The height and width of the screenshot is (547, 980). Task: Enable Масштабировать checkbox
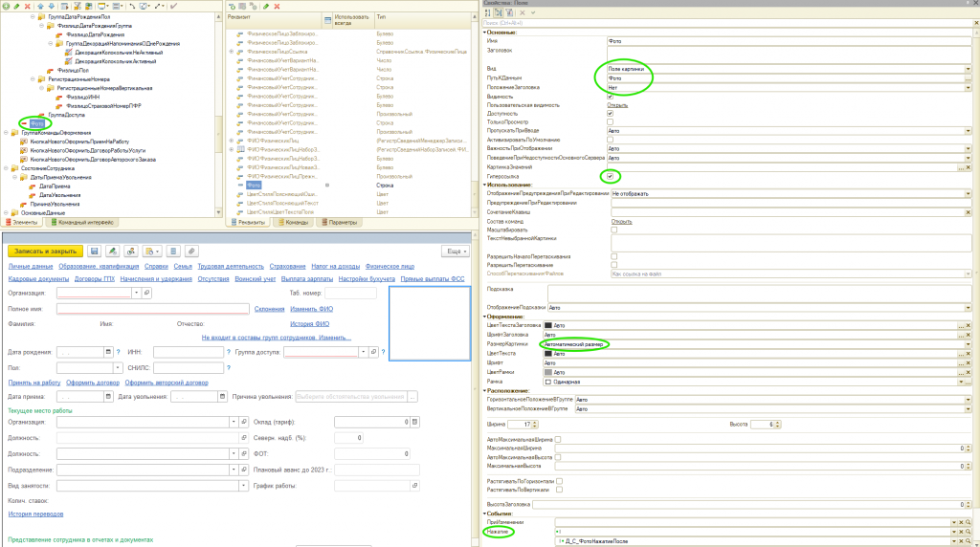coord(613,230)
